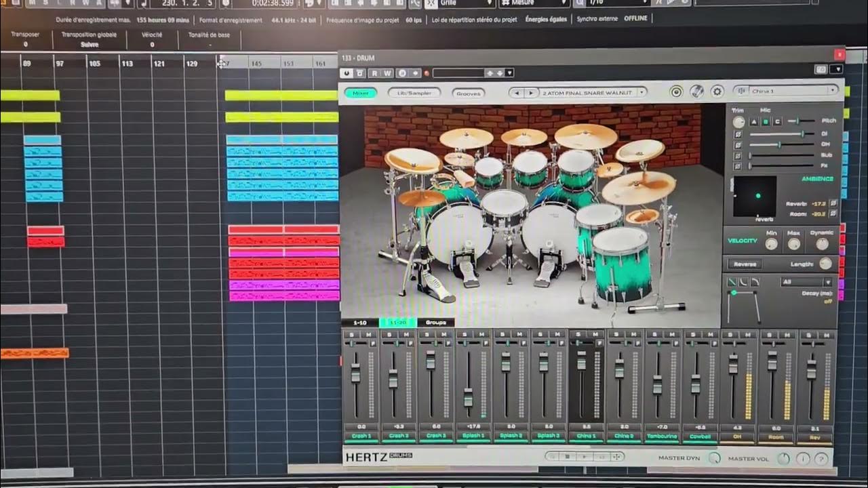The width and height of the screenshot is (868, 488).
Task: Open the Grille snap type dropdown
Action: [460, 3]
